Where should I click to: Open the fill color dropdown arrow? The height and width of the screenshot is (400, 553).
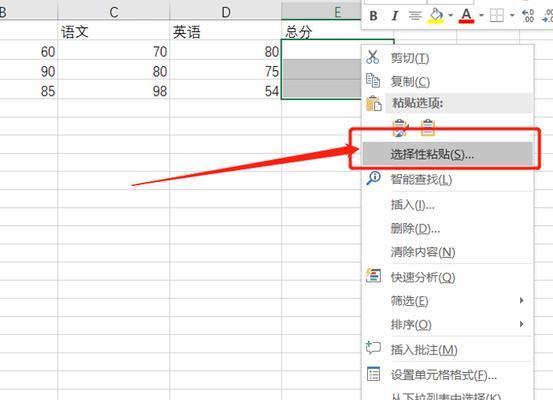tap(450, 16)
